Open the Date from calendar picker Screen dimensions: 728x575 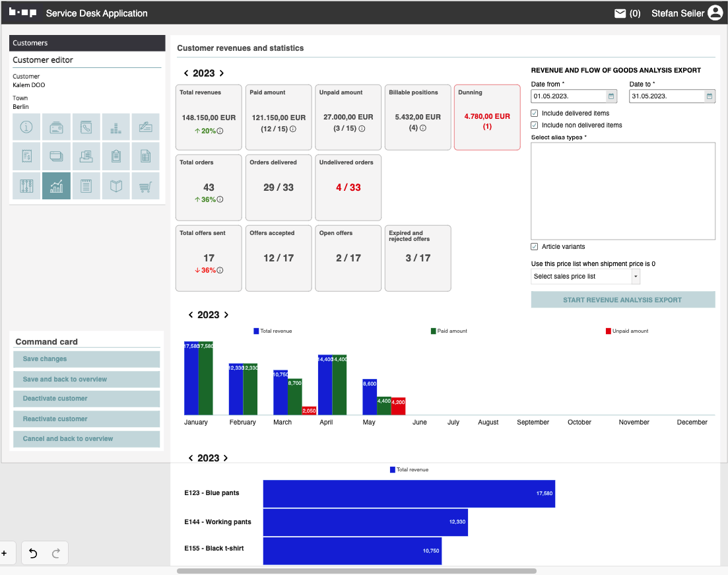pyautogui.click(x=611, y=96)
